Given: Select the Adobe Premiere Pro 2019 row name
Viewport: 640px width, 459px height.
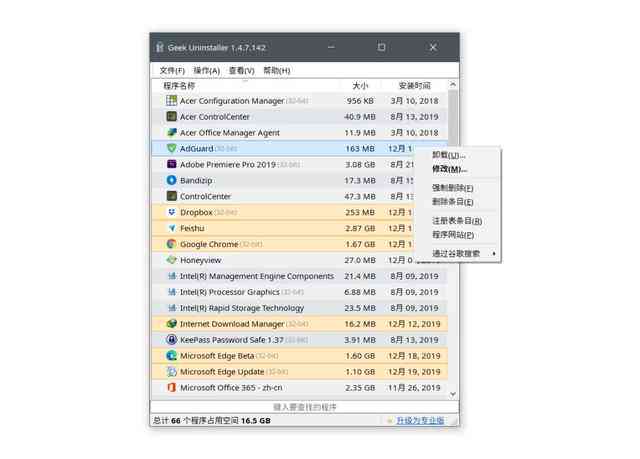Looking at the screenshot, I should 228,164.
